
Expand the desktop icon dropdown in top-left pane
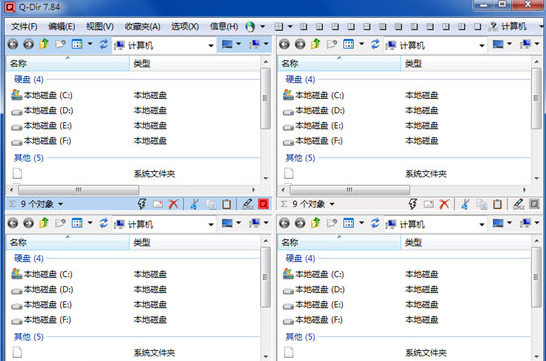click(239, 44)
